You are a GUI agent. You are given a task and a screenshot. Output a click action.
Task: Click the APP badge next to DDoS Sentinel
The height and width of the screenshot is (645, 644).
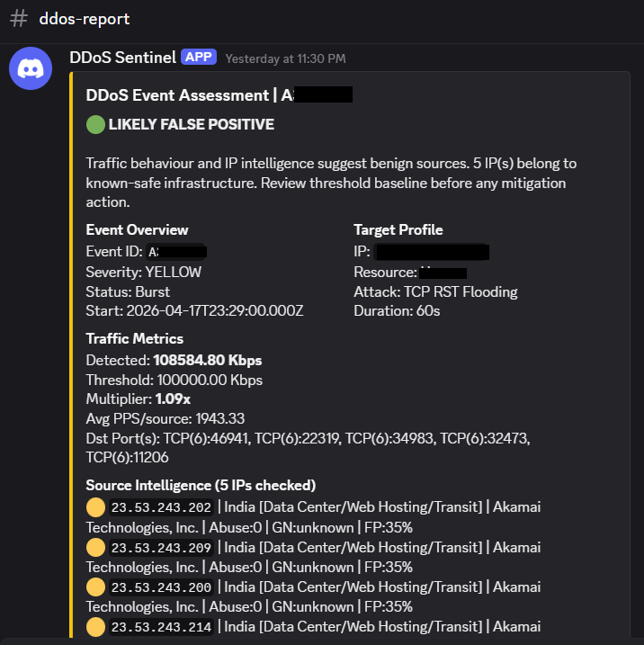[x=199, y=57]
